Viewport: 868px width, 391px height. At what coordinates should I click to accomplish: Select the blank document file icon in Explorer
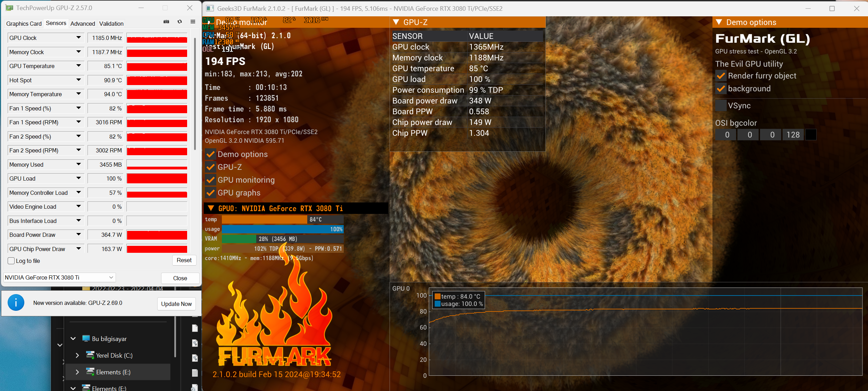tap(195, 328)
